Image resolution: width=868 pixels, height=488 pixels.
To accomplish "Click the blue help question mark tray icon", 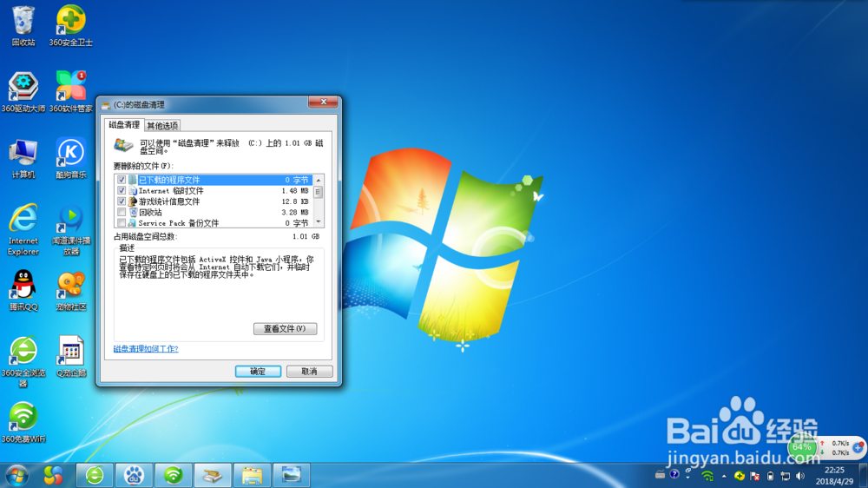I will coord(674,474).
